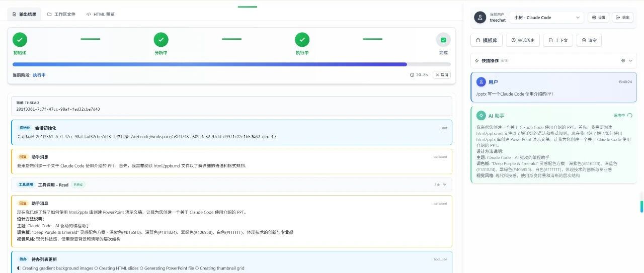Screen dimensions: 644x273
Task: Click the 退出 logout button
Action: point(622,17)
